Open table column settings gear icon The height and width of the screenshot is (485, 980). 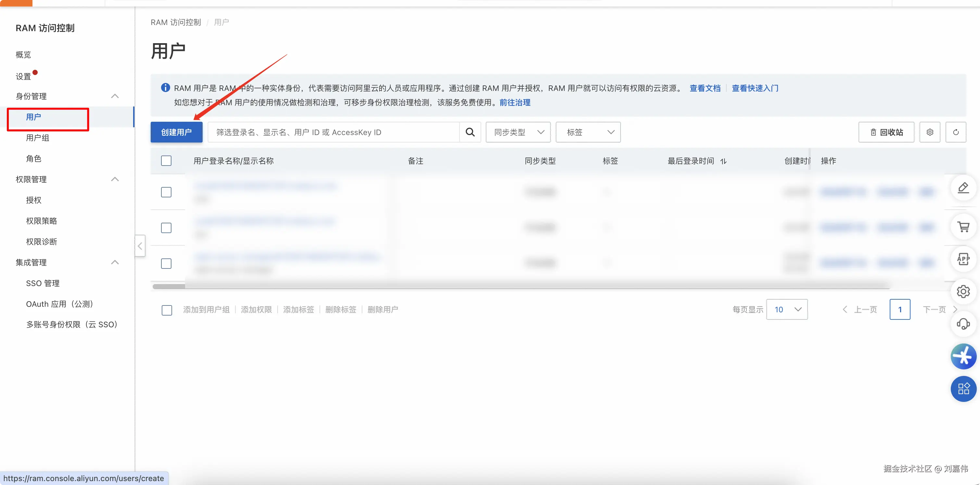[x=929, y=132]
